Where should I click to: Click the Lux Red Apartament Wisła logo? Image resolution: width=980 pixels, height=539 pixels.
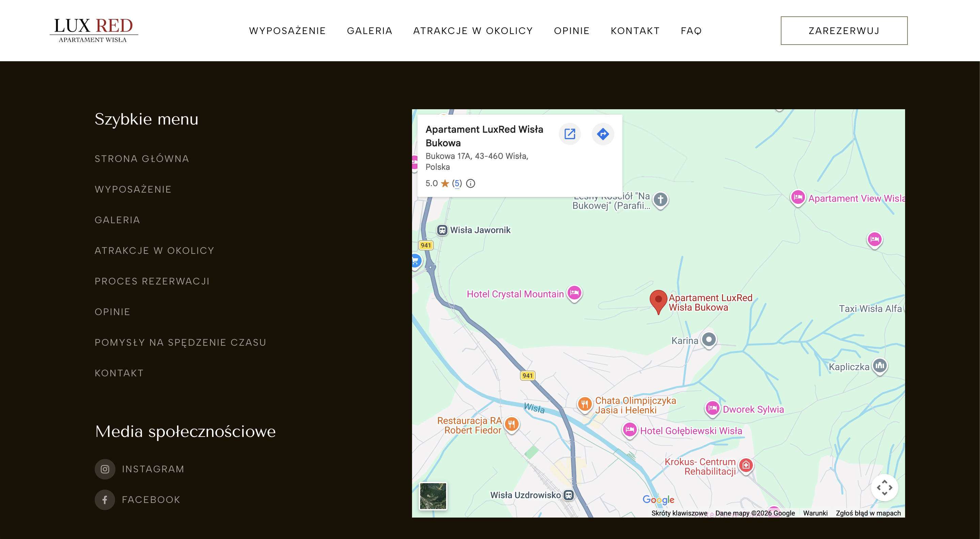tap(94, 30)
